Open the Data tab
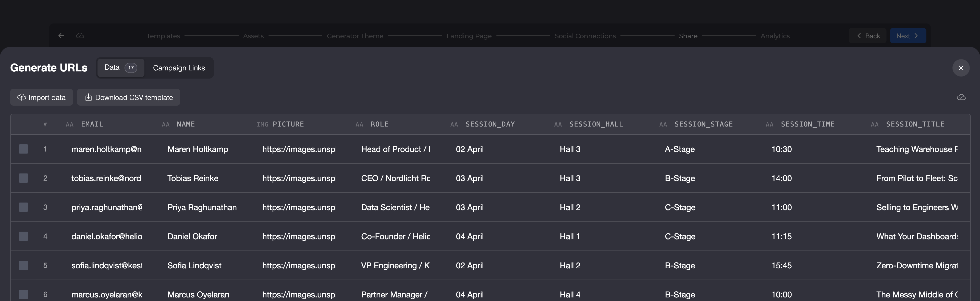The image size is (980, 301). 121,68
